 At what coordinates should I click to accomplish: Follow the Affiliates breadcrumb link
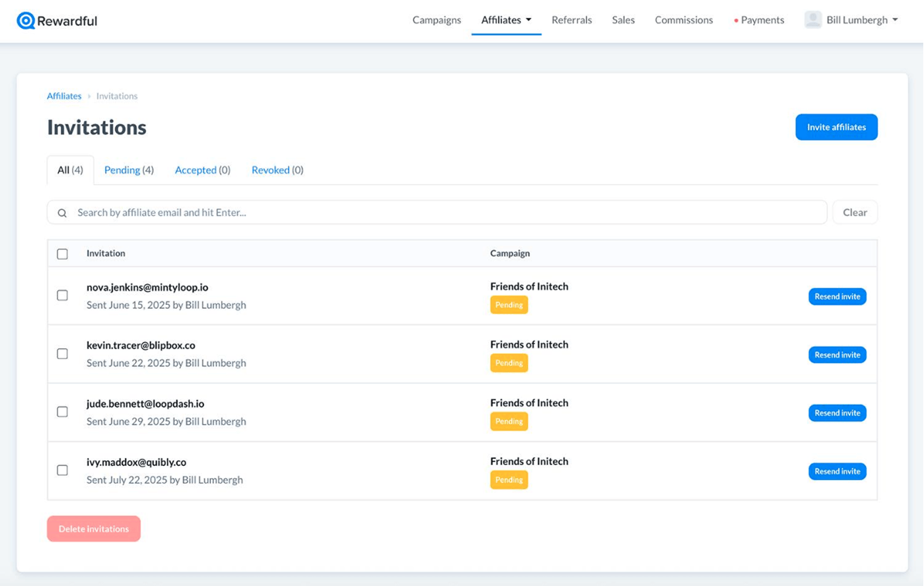[x=64, y=96]
